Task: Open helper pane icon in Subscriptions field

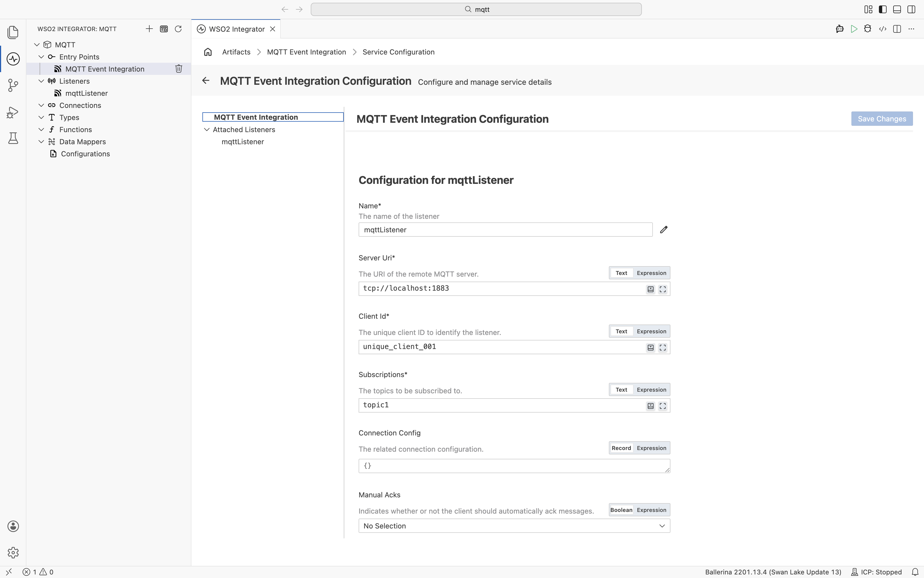Action: (651, 406)
